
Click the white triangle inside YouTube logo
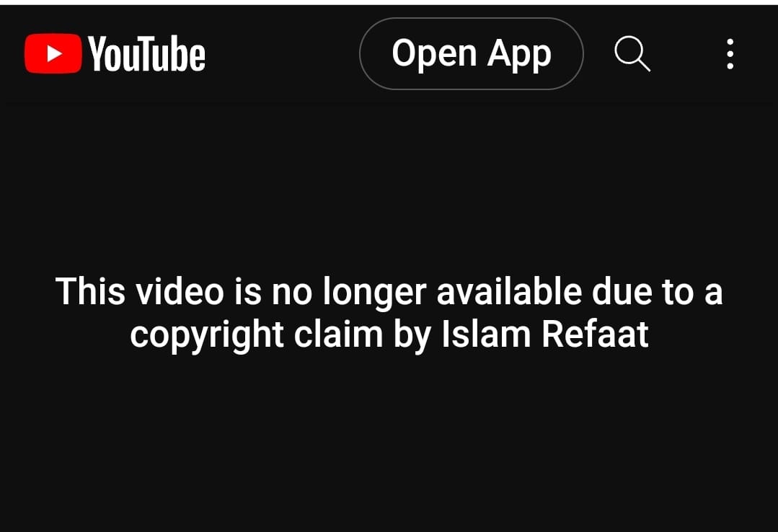[x=54, y=53]
